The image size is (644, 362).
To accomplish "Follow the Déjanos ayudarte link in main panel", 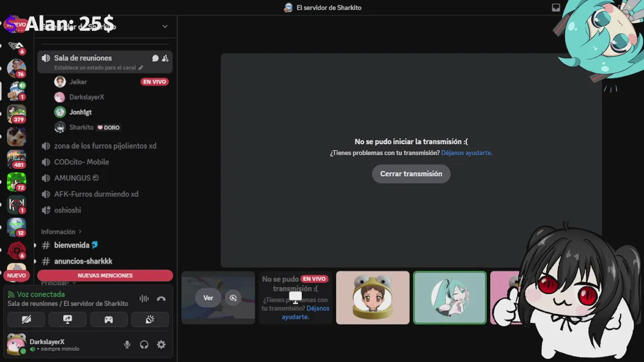I will tap(466, 153).
